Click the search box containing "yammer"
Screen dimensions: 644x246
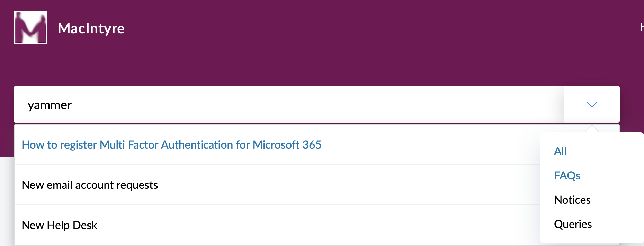[277, 105]
